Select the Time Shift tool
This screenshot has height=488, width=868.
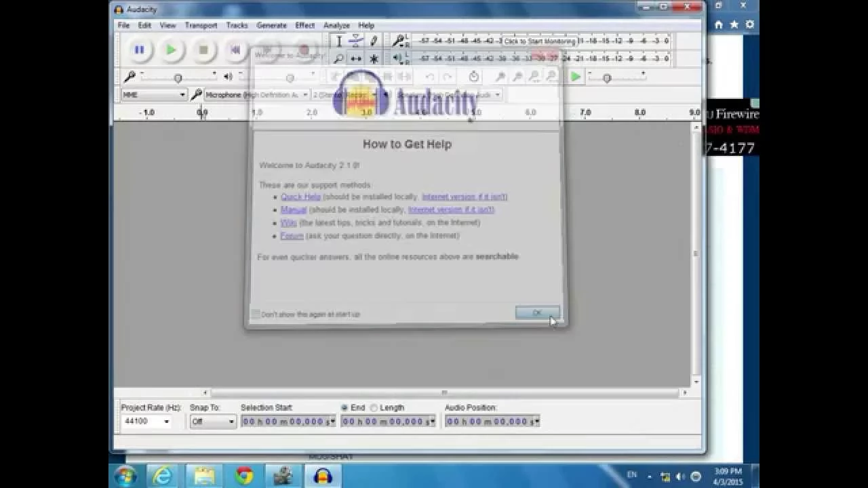(356, 59)
